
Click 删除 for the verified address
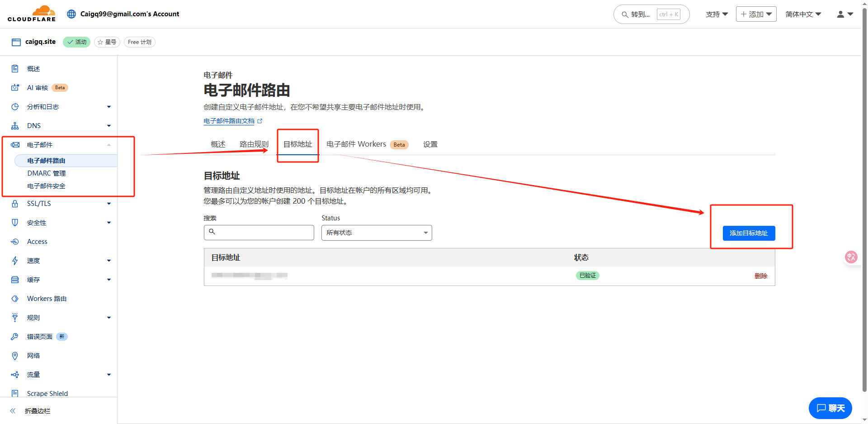tap(760, 276)
